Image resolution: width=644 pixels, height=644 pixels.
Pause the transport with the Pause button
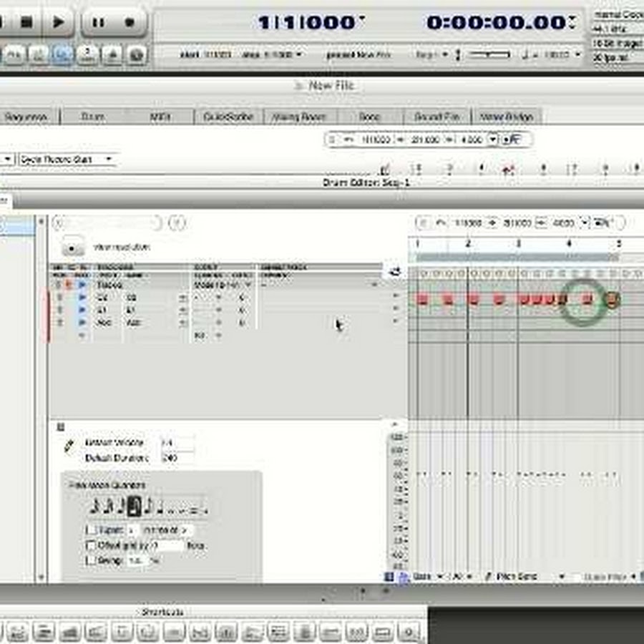click(99, 21)
